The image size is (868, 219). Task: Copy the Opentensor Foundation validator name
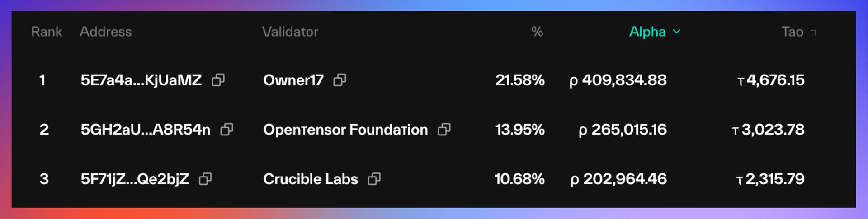click(x=444, y=130)
